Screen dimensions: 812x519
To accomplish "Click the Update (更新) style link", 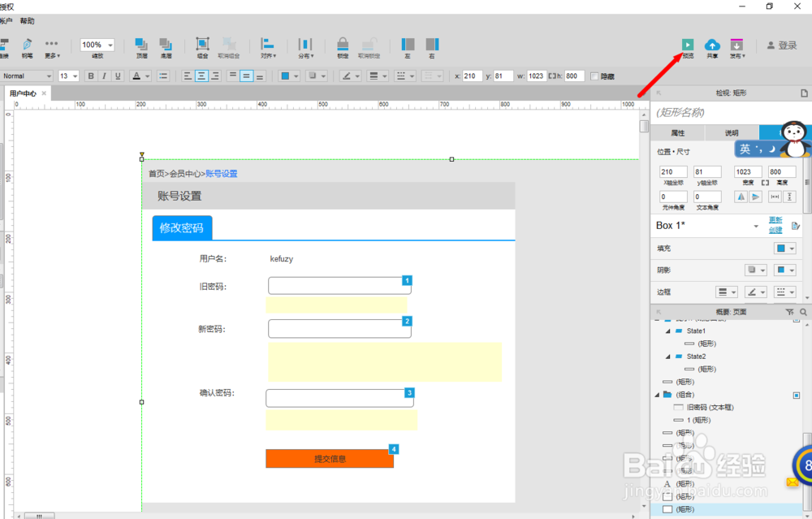I will 775,220.
